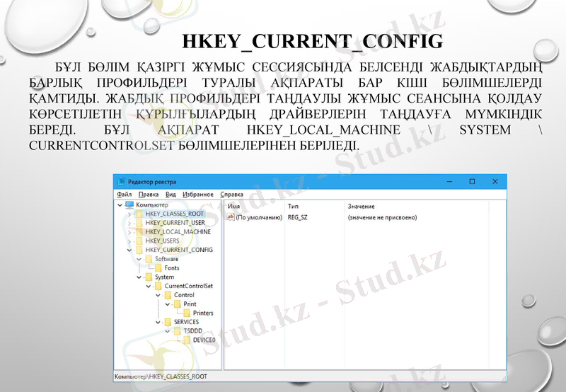Click the REG_SZ type cell
This screenshot has width=566, height=392.
click(297, 217)
